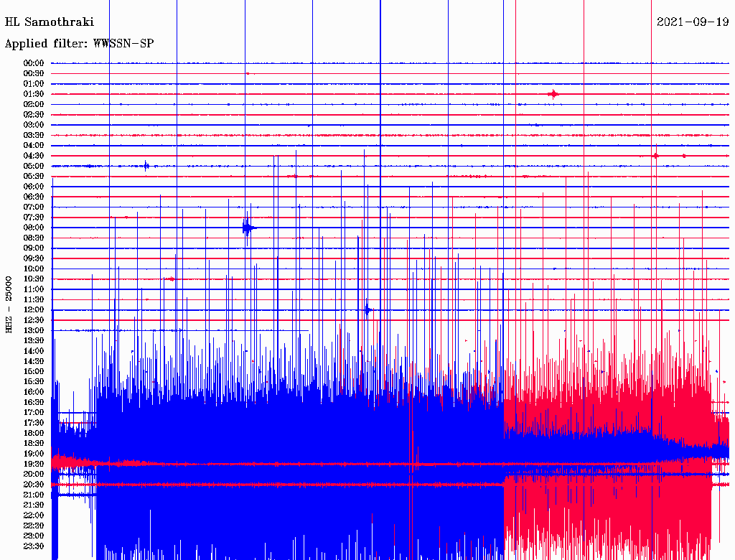This screenshot has height=560, width=735.
Task: Click the seismic event on 08:00 trace
Action: (248, 228)
